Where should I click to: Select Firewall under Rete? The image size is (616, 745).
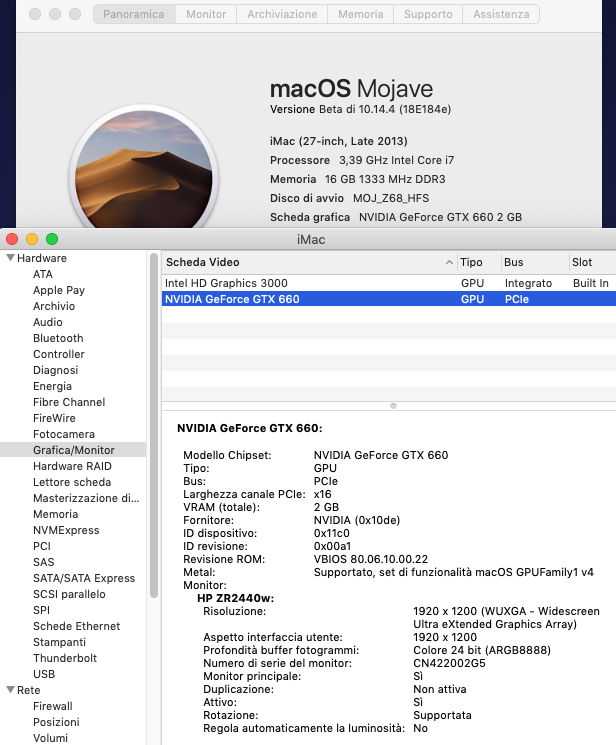[53, 706]
